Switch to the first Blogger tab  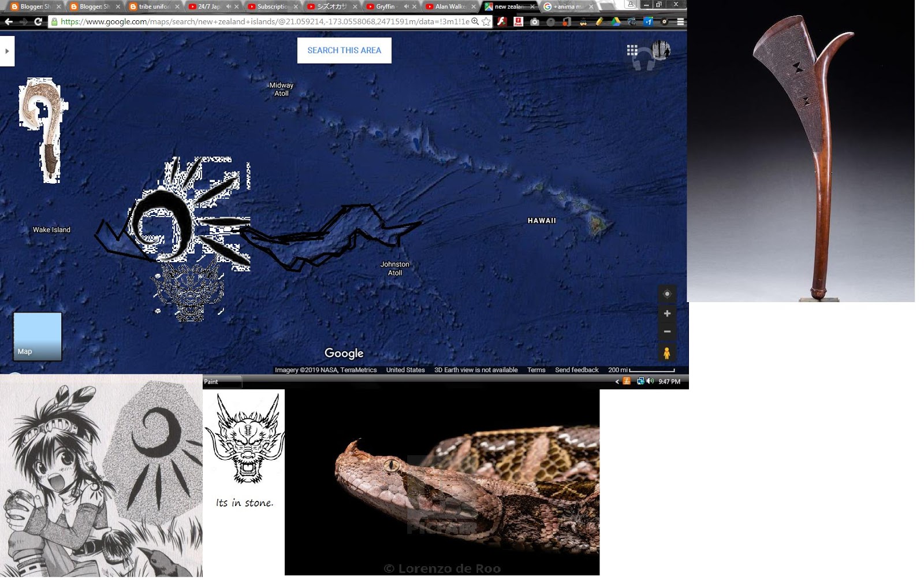(x=35, y=6)
